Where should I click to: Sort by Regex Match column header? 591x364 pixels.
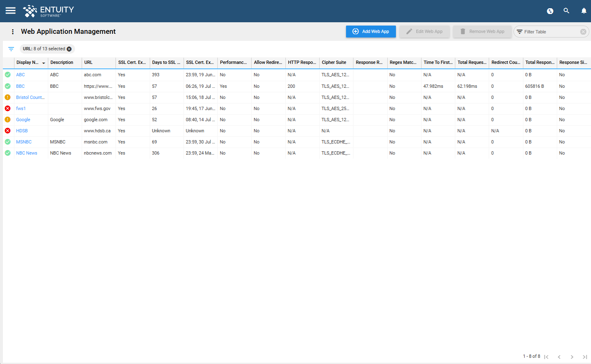[x=404, y=63]
